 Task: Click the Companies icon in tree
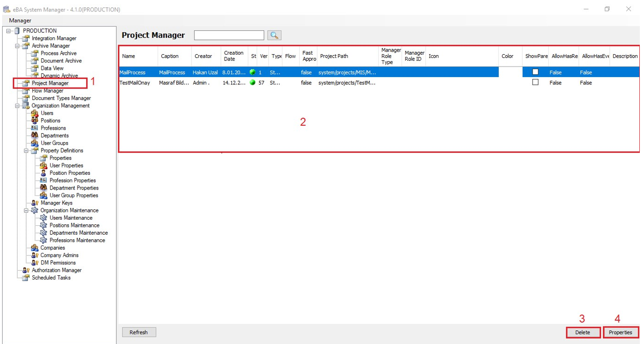[35, 248]
